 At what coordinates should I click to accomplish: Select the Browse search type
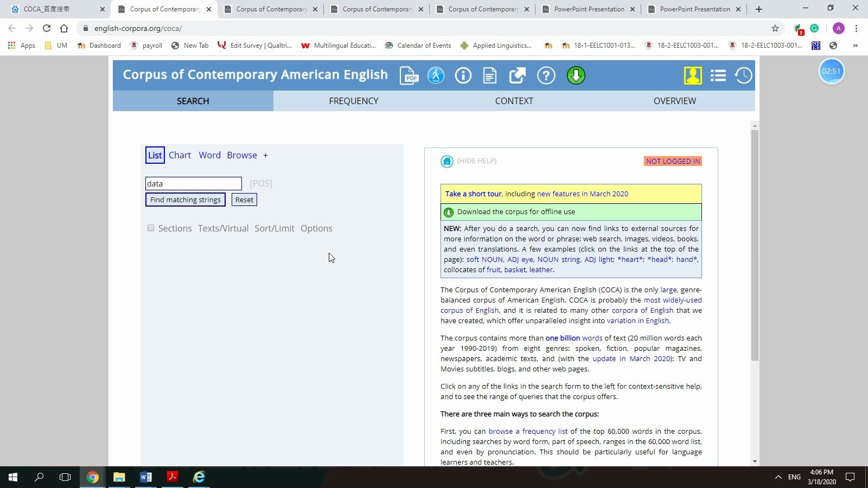242,156
